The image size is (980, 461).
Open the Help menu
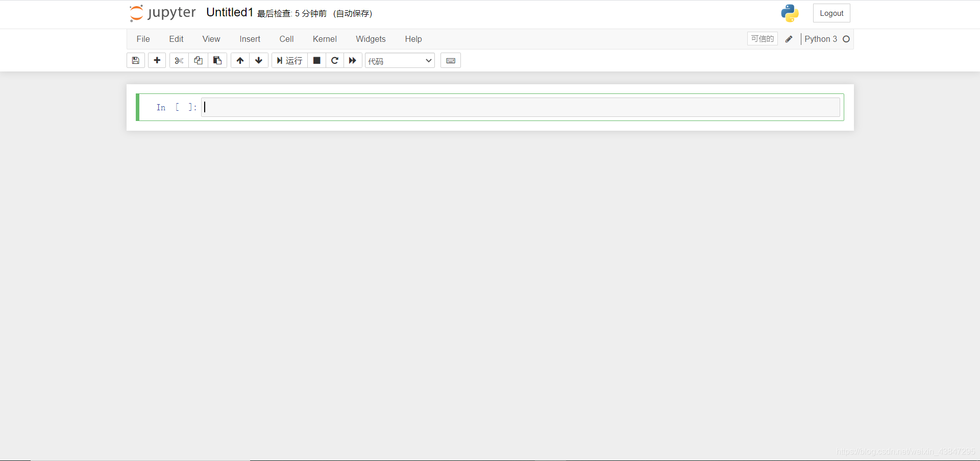tap(413, 39)
